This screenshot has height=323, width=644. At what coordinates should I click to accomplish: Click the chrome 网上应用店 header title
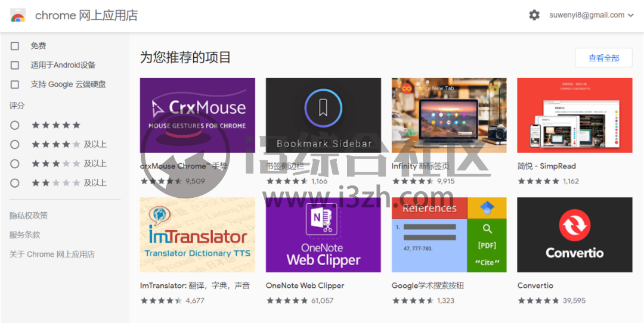tap(86, 15)
